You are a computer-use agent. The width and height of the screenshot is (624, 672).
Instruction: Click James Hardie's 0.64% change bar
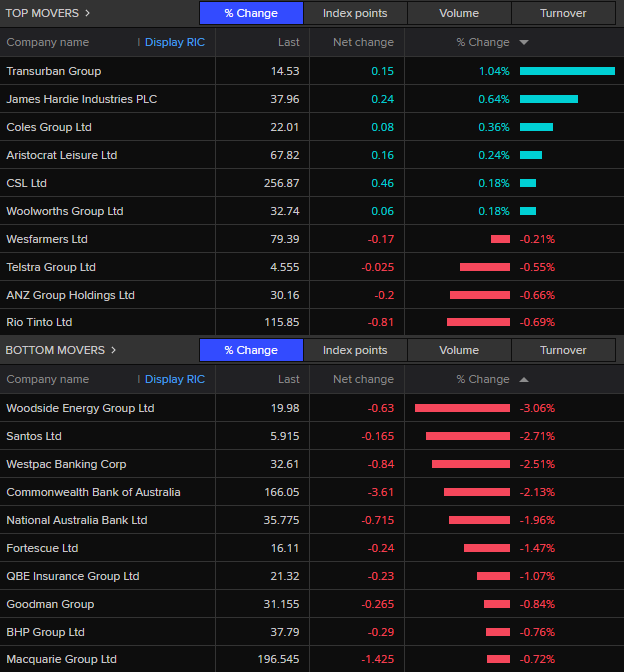[549, 99]
